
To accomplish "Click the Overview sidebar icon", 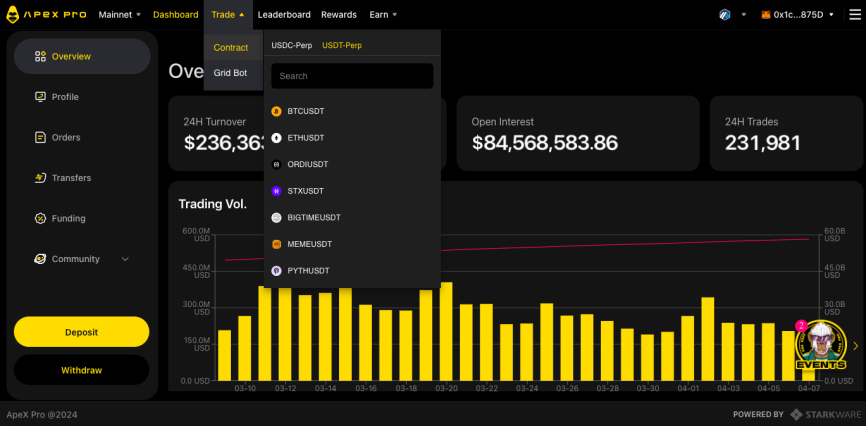I will click(40, 56).
